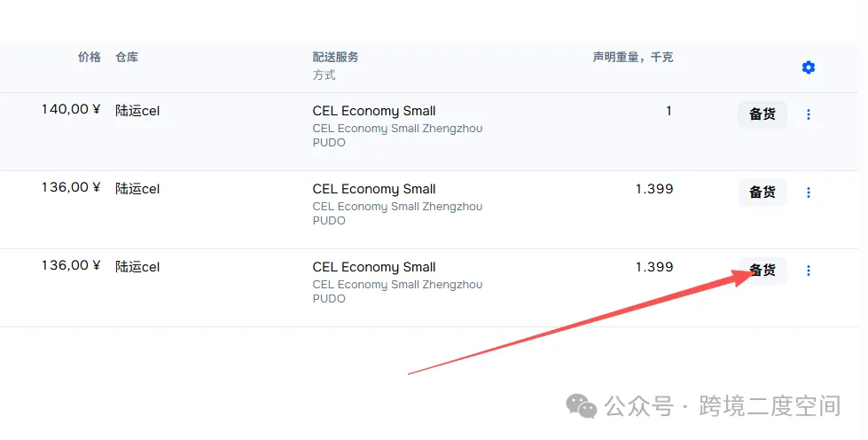Image resolution: width=868 pixels, height=440 pixels.
Task: Click 备货 button in 140,00 ¥ row
Action: point(762,114)
